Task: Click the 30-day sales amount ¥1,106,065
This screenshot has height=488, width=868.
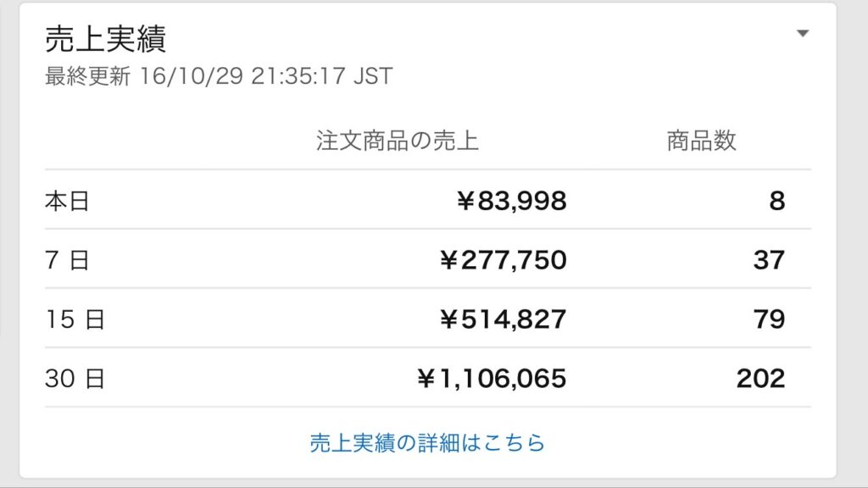Action: (x=492, y=379)
